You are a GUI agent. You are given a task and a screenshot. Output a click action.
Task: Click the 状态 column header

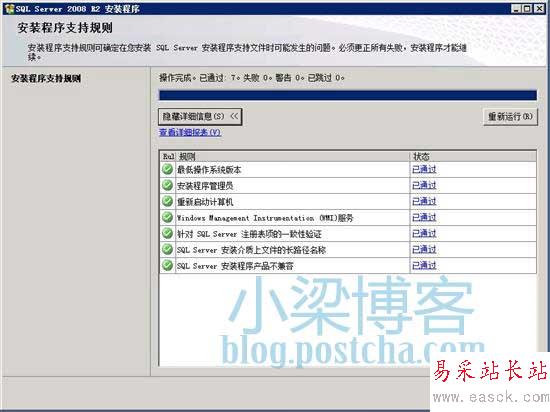[x=473, y=156]
